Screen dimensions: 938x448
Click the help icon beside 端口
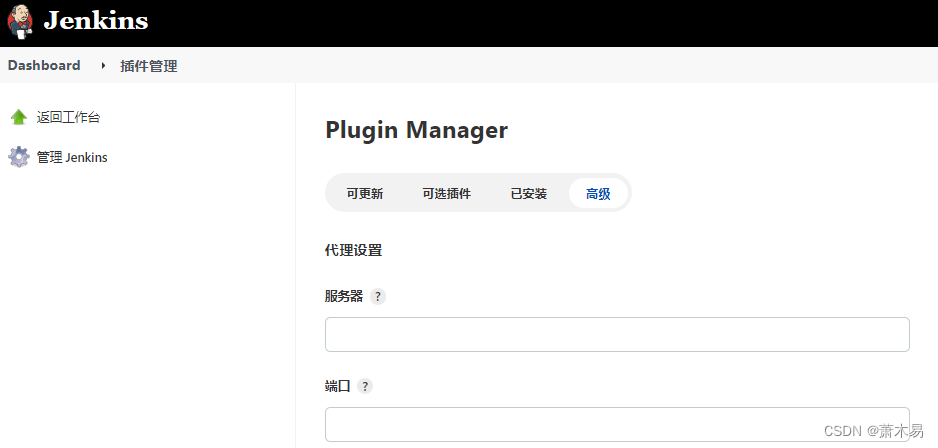[365, 386]
